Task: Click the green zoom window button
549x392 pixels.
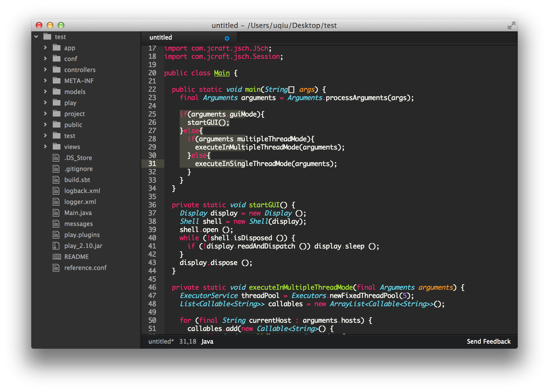Action: click(x=61, y=26)
